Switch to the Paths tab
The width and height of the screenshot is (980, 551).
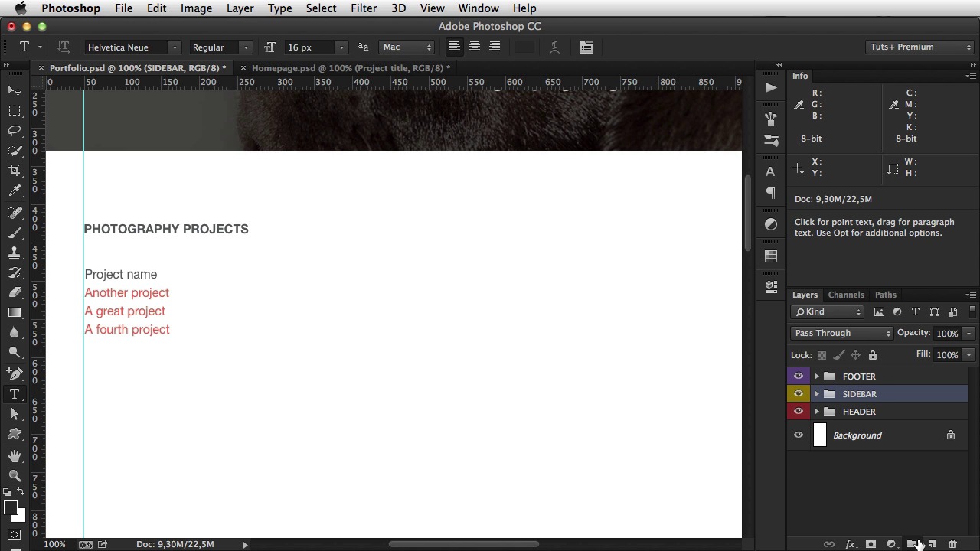pos(886,295)
